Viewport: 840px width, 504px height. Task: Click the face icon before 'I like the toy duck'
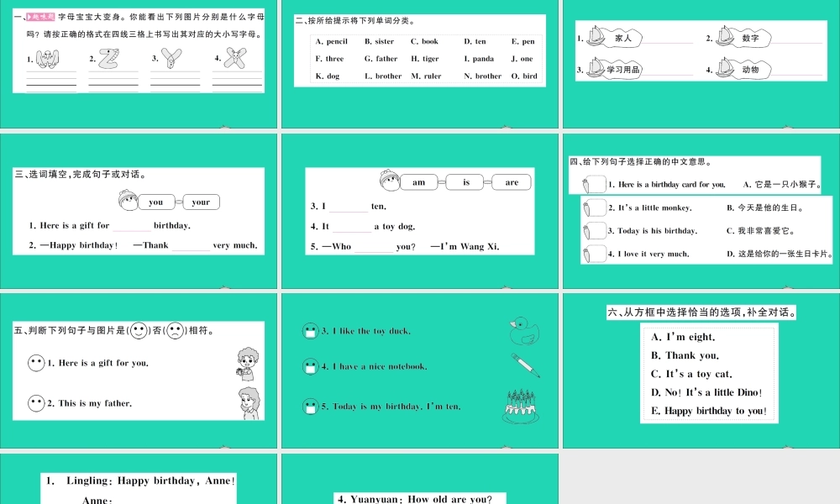[x=310, y=331]
